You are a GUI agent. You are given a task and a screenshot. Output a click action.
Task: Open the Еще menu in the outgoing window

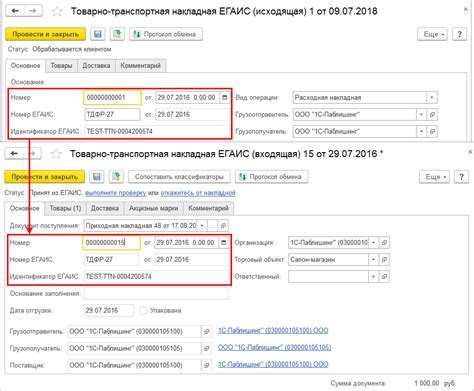(x=432, y=34)
